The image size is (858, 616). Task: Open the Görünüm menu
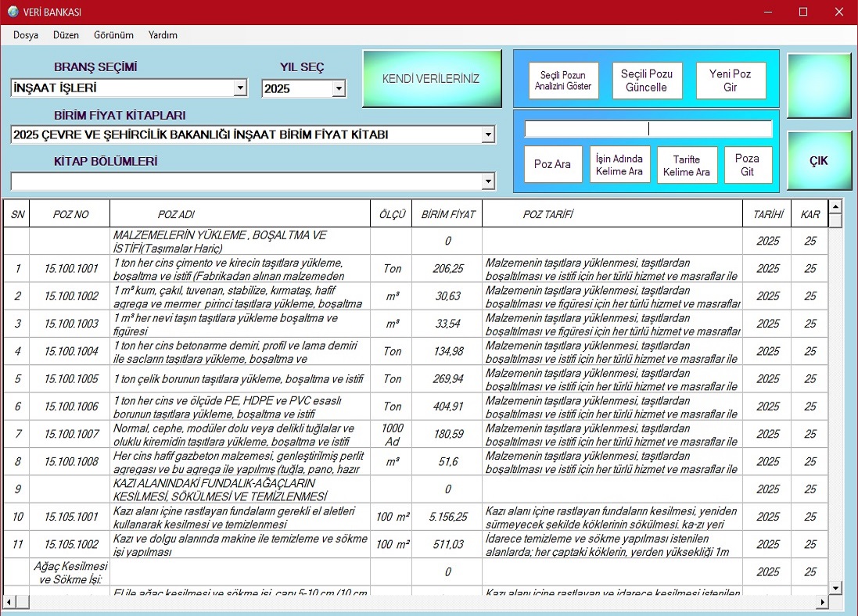coord(113,35)
